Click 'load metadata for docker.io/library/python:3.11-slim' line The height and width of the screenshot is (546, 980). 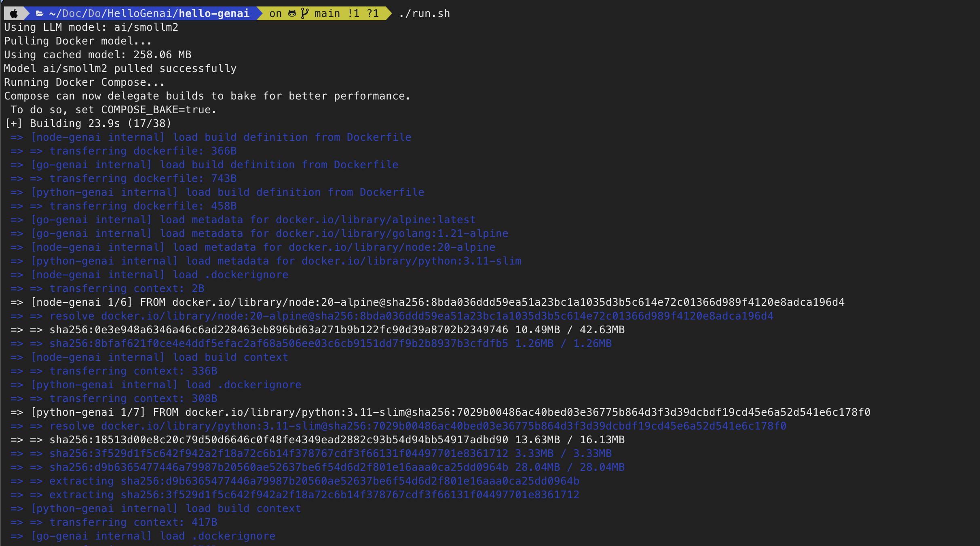(x=266, y=261)
